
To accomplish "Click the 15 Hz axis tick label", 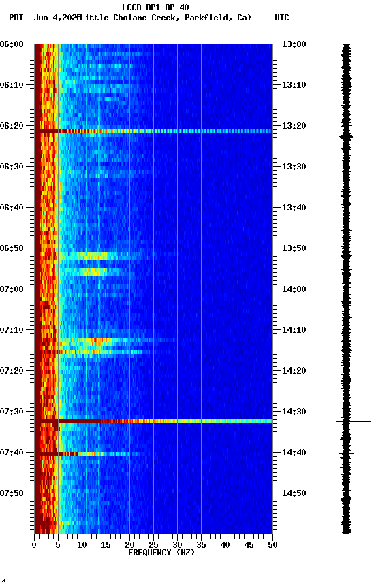I will point(106,545).
